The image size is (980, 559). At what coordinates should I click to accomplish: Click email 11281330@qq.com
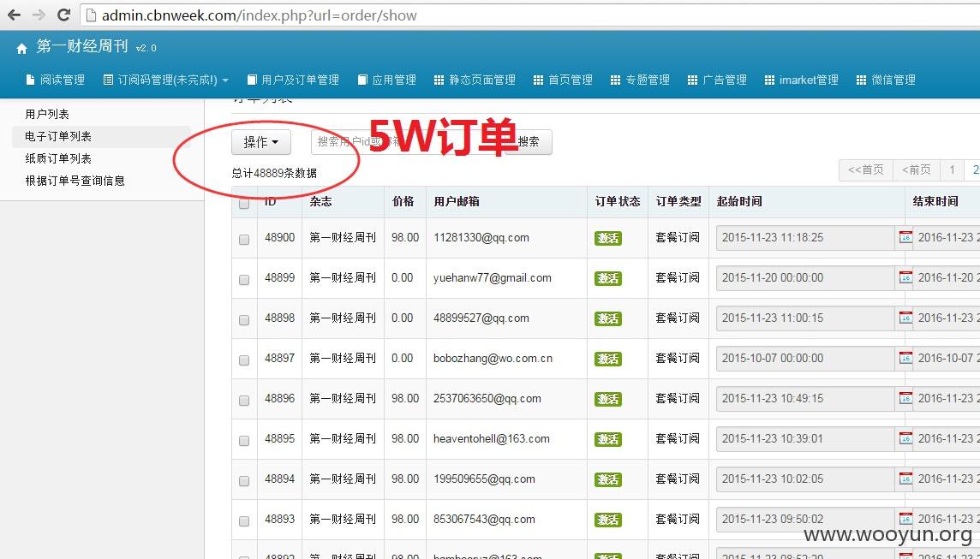click(x=481, y=237)
